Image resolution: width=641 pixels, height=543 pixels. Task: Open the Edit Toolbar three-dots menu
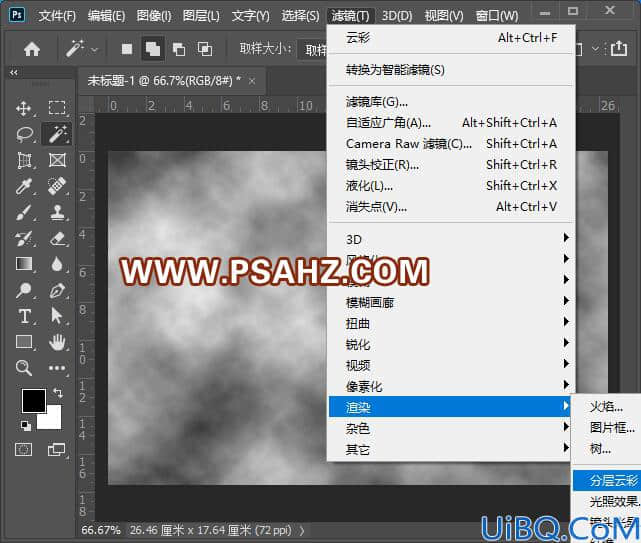pos(57,368)
